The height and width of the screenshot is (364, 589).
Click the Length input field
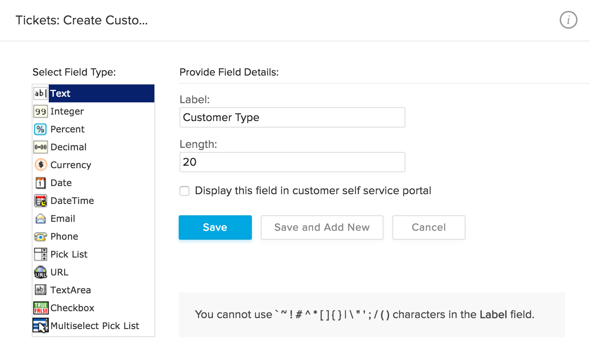coord(292,162)
